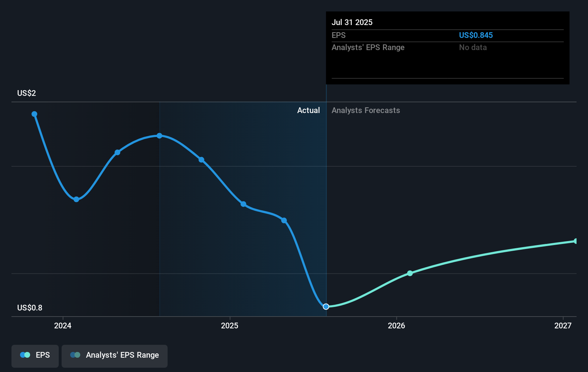Click the Analysts' EPS Range legend icon
The image size is (588, 372).
tap(75, 355)
